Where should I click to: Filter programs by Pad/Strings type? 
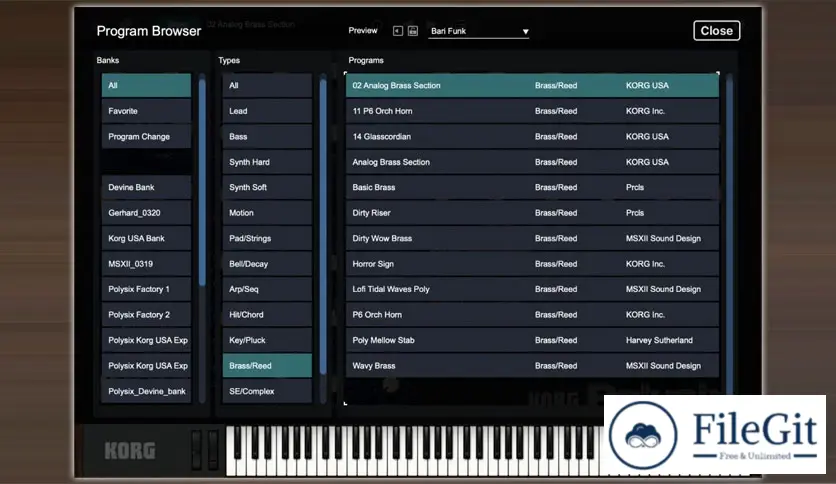point(267,238)
